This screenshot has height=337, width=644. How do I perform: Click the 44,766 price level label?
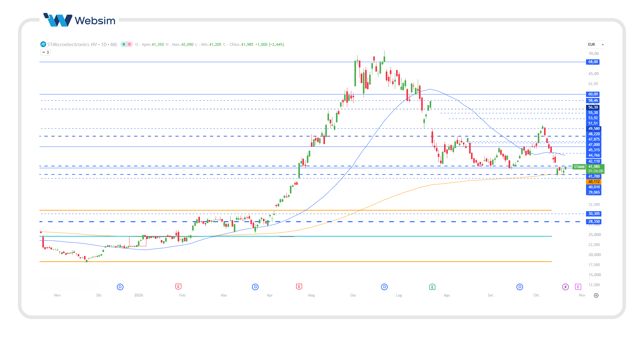594,155
